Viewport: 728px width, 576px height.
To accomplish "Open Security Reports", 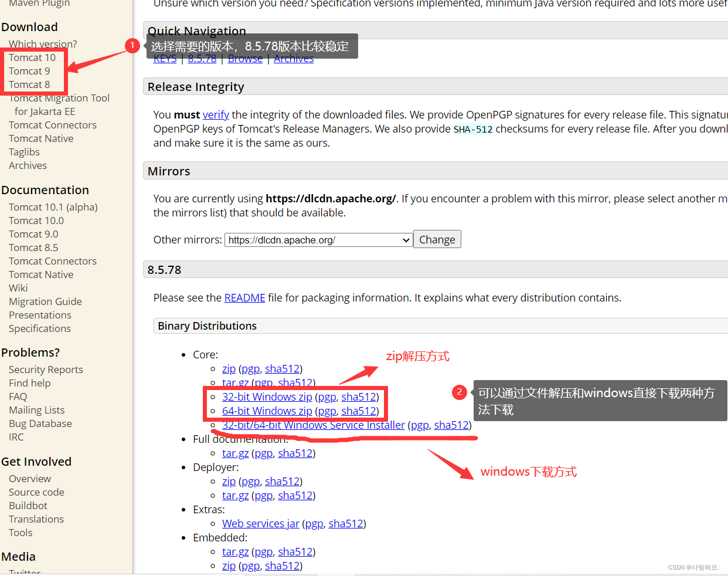I will click(x=46, y=370).
